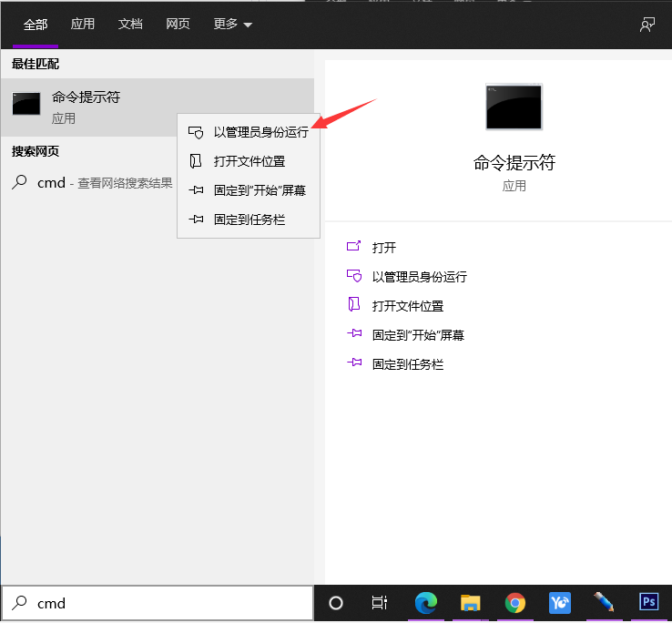Open Task View from the taskbar
The height and width of the screenshot is (623, 672).
tap(380, 603)
